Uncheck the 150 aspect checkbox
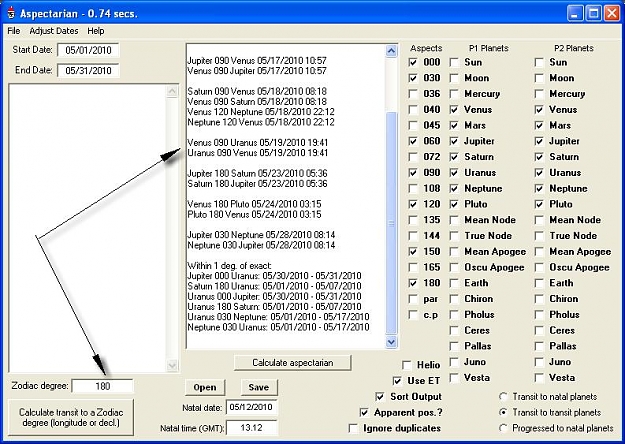625x444 pixels. point(413,252)
